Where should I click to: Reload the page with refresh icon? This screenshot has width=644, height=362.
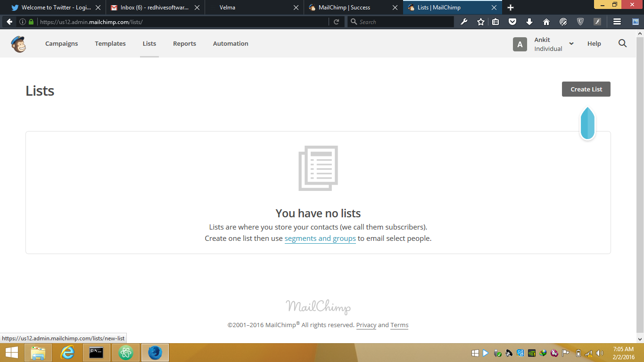pos(336,22)
